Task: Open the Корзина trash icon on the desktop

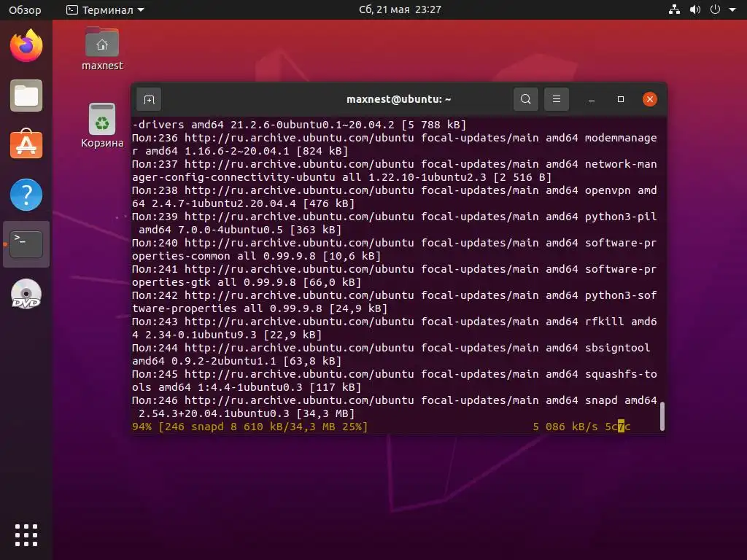Action: coord(102,125)
